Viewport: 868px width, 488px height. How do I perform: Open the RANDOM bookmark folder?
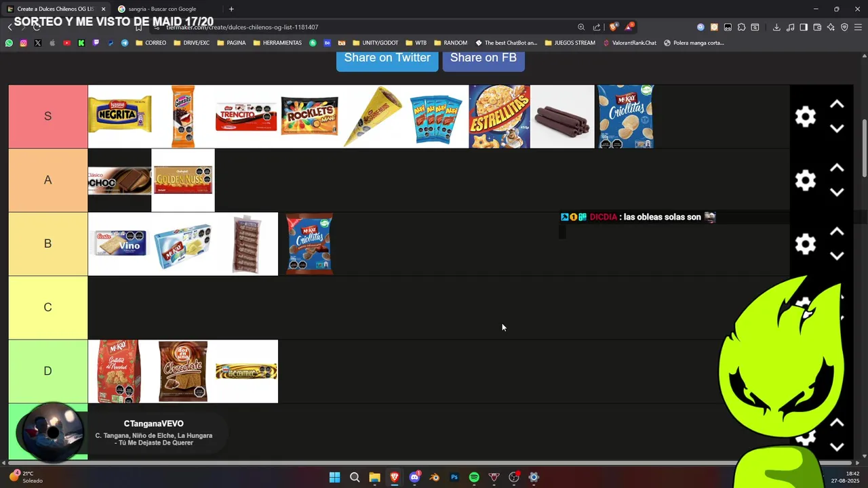[x=450, y=43]
